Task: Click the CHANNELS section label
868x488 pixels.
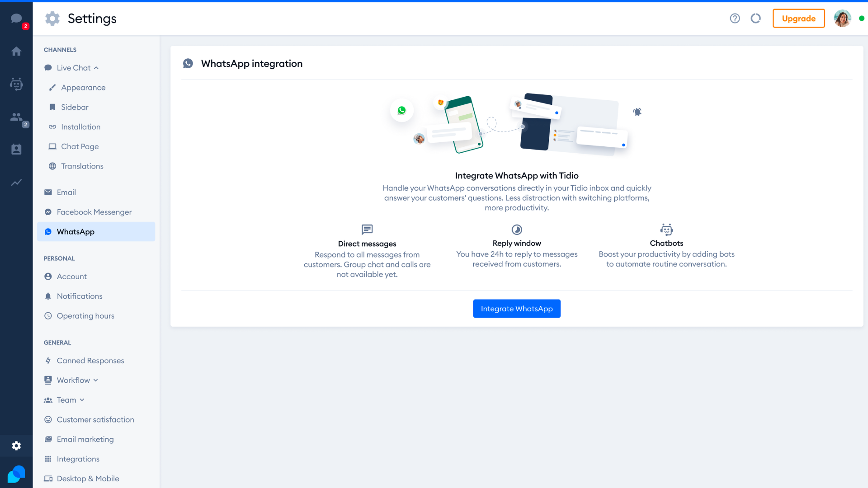Action: point(60,50)
